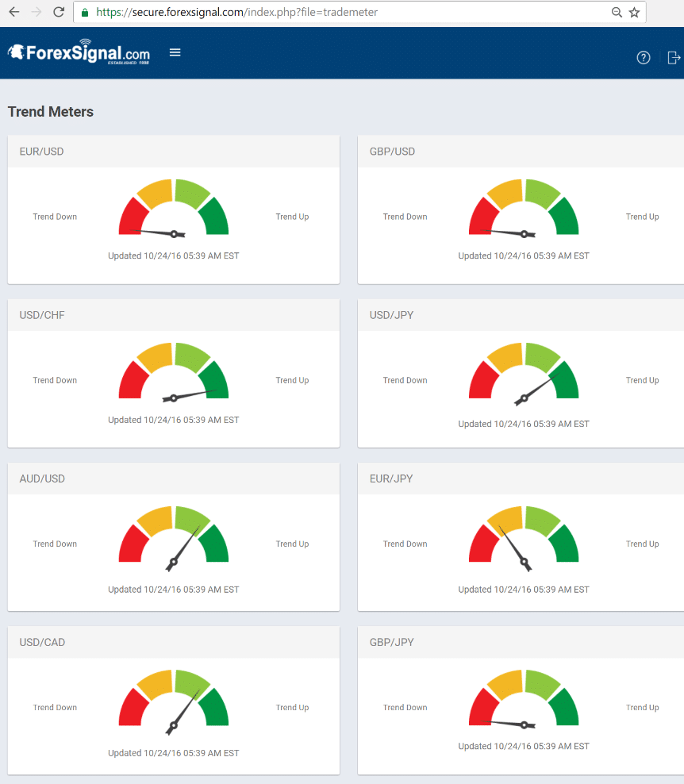Image resolution: width=684 pixels, height=784 pixels.
Task: Click the Updated timestamp under AUD/USD gauge
Action: [x=174, y=589]
